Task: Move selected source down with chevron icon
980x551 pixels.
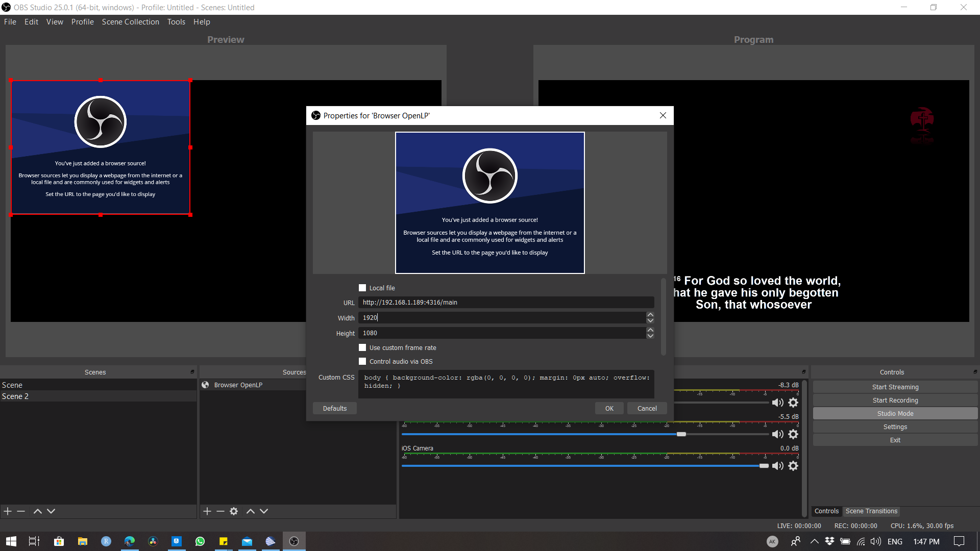Action: click(264, 511)
